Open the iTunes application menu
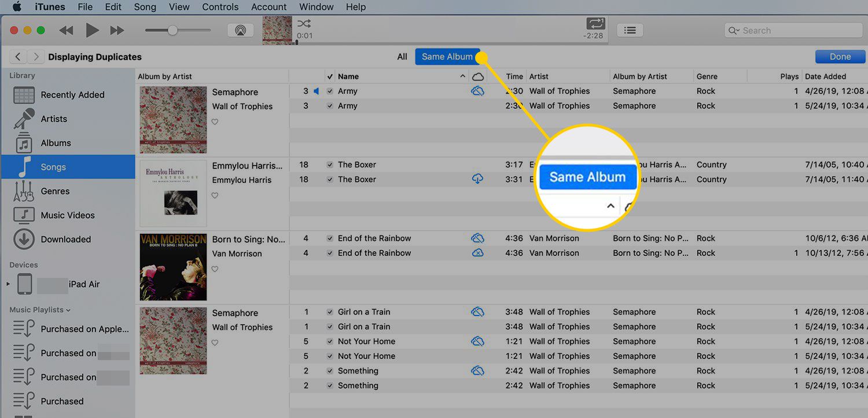This screenshot has width=868, height=418. coord(50,7)
